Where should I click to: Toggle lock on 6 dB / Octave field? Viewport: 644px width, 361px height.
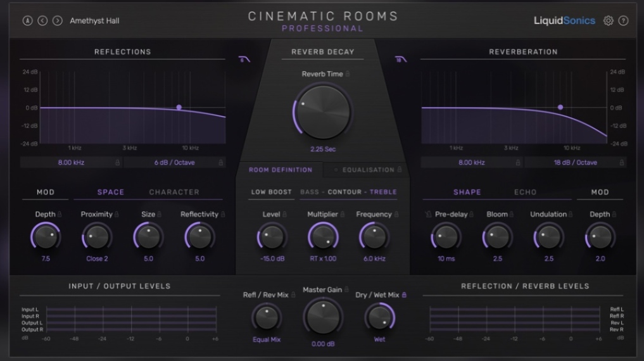point(220,163)
